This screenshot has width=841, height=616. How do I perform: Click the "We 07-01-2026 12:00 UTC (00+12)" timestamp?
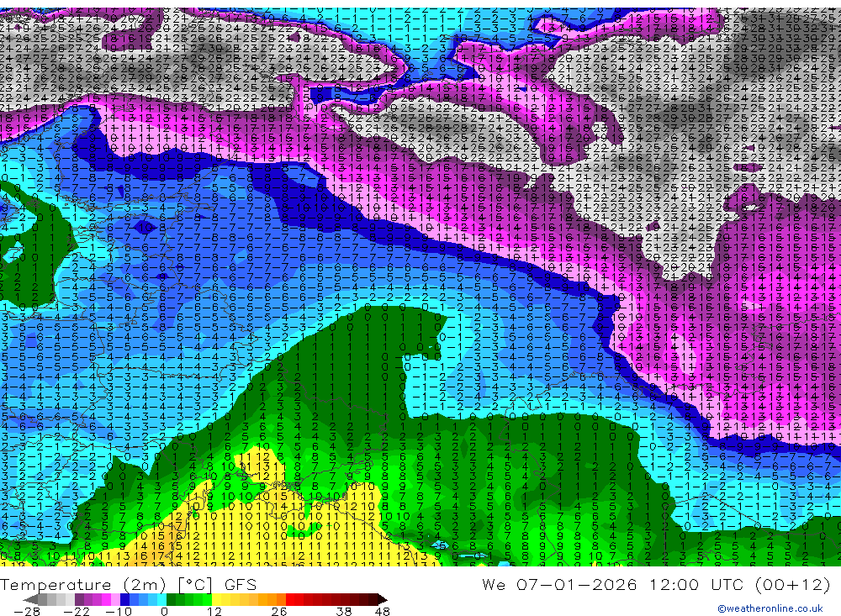point(656,584)
